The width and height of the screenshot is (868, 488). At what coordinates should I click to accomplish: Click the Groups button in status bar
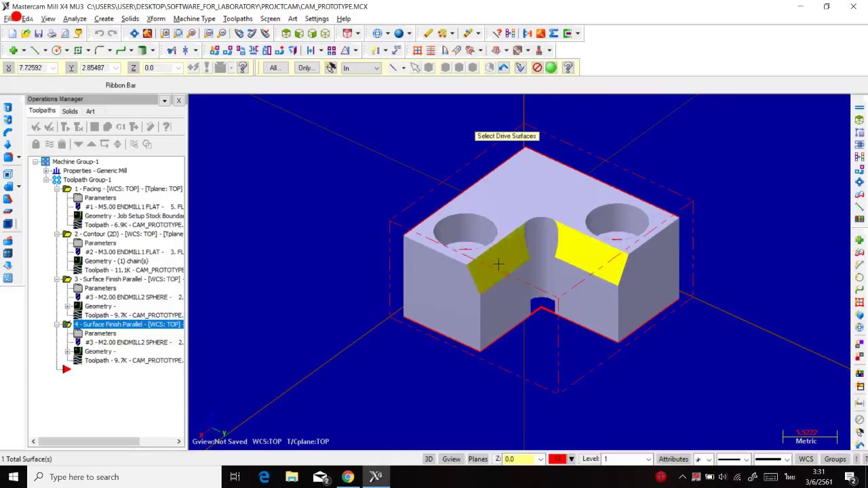click(835, 459)
